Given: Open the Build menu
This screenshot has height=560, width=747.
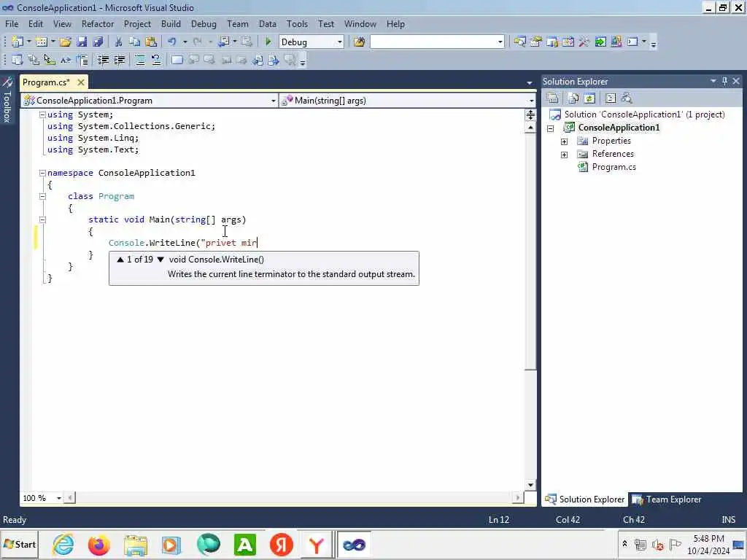Looking at the screenshot, I should (171, 24).
